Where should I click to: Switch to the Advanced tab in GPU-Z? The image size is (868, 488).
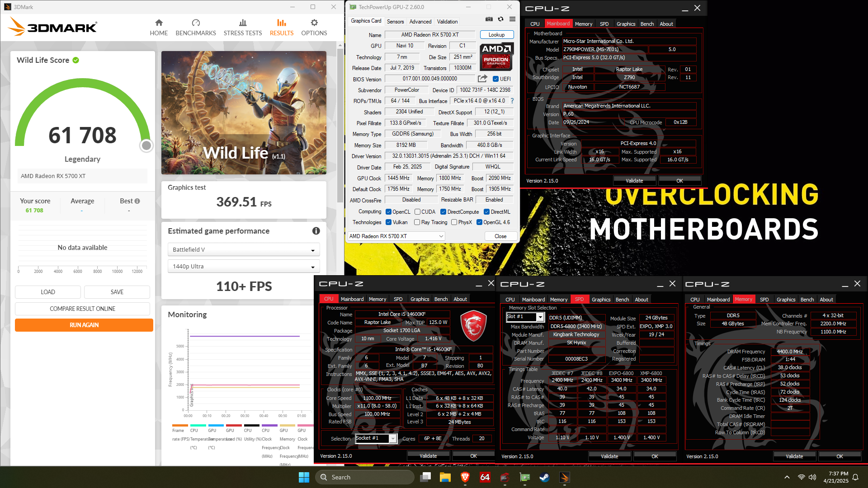(x=420, y=22)
